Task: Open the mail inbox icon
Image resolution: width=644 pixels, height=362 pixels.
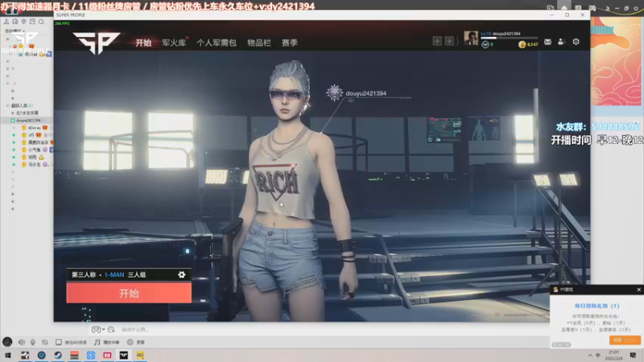Action: coord(547,42)
